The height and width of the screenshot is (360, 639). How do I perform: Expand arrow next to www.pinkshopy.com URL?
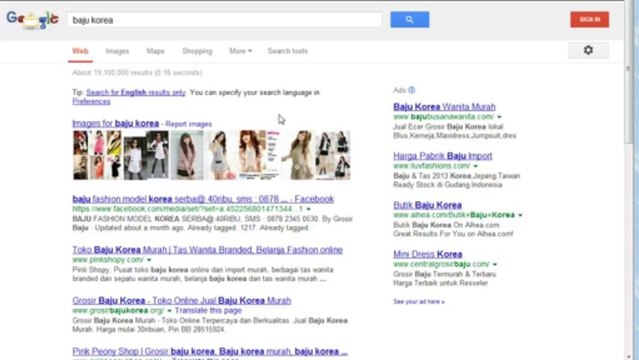coord(149,260)
